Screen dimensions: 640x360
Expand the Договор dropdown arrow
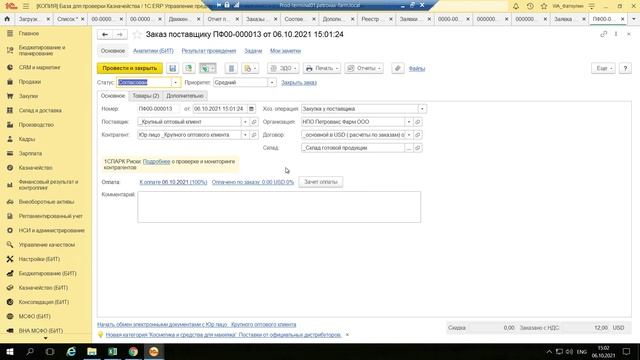point(409,135)
